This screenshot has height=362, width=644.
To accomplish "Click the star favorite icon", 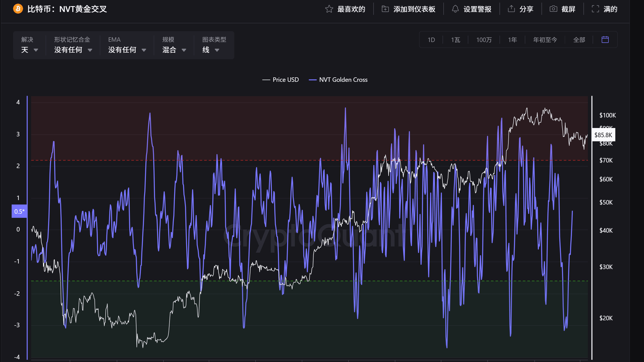I will [x=329, y=9].
